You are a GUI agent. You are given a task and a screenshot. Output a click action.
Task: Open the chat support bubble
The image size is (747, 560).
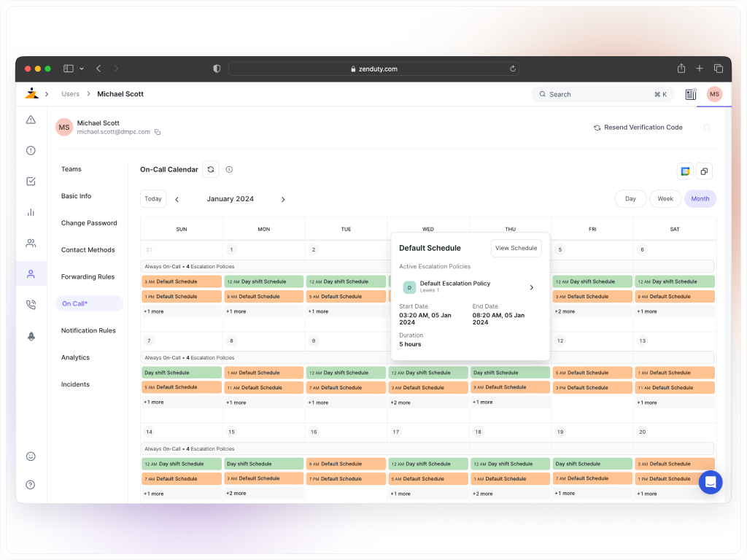711,482
